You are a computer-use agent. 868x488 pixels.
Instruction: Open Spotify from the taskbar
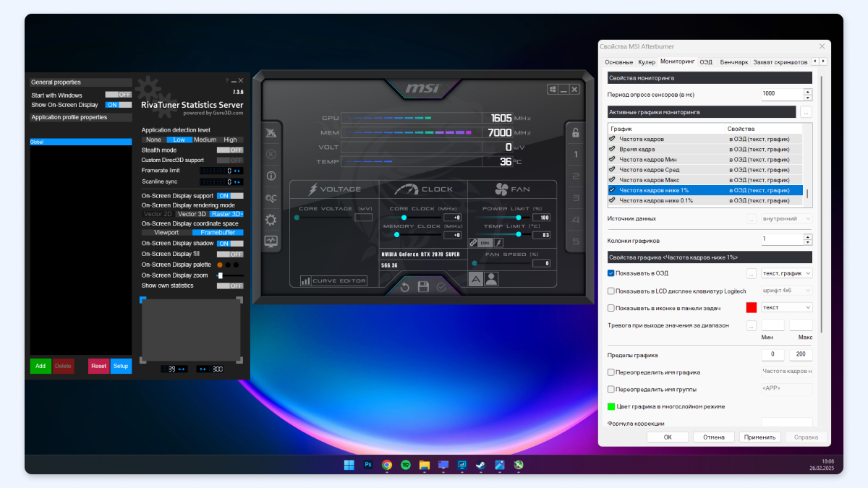click(x=406, y=465)
